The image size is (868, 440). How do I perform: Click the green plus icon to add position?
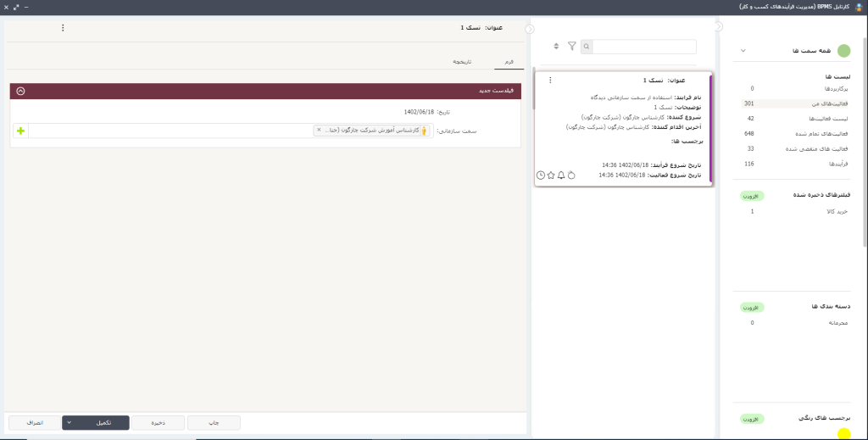coord(20,131)
